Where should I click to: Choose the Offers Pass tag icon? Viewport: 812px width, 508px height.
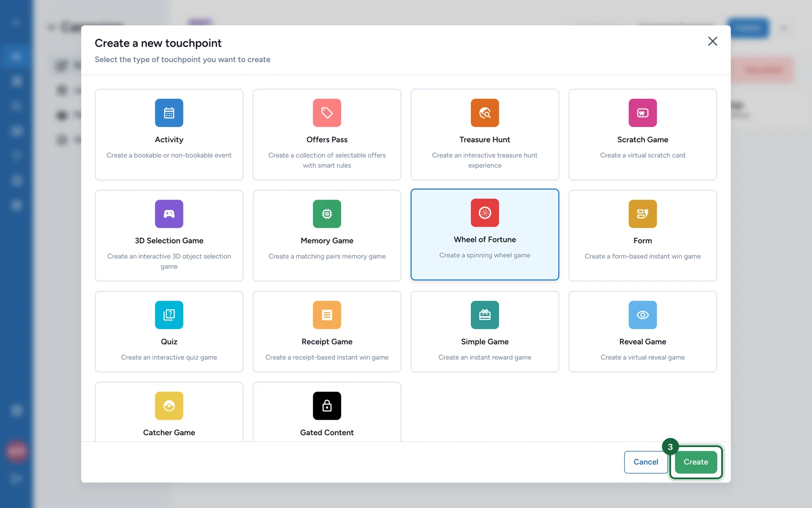(x=327, y=113)
